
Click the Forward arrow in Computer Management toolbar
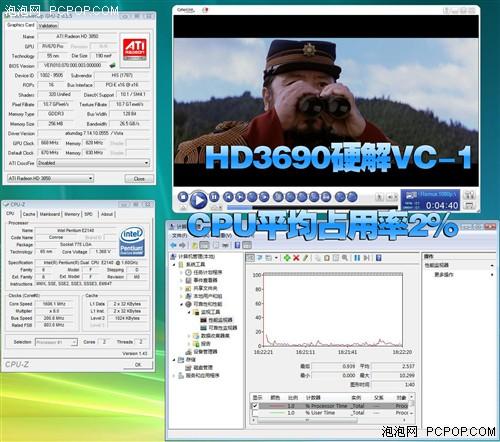(182, 245)
